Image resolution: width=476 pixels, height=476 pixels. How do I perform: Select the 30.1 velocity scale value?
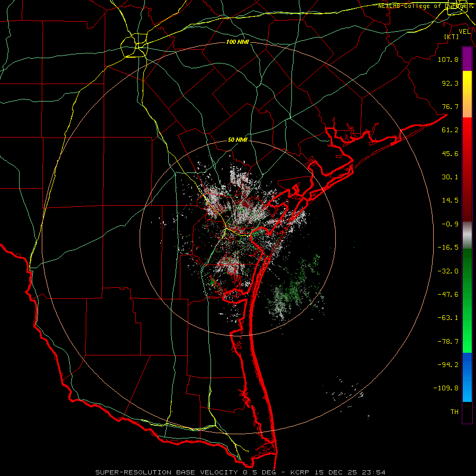coord(450,177)
